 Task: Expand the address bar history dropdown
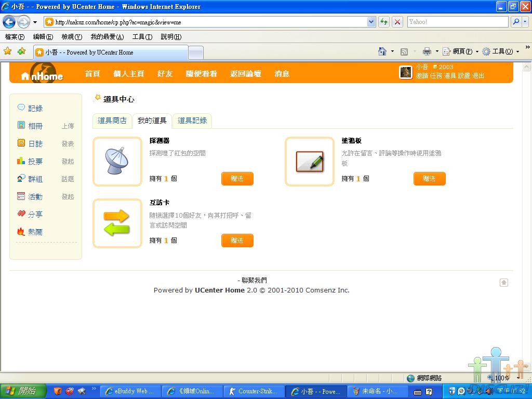pyautogui.click(x=371, y=22)
